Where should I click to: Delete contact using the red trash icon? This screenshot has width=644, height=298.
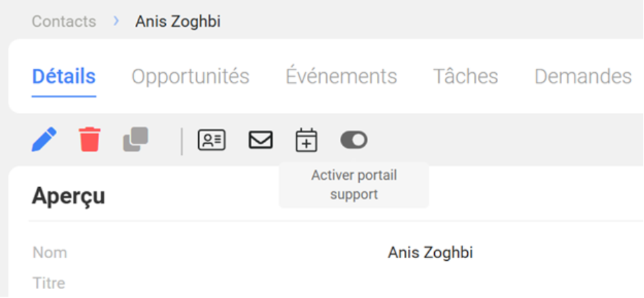coord(89,140)
